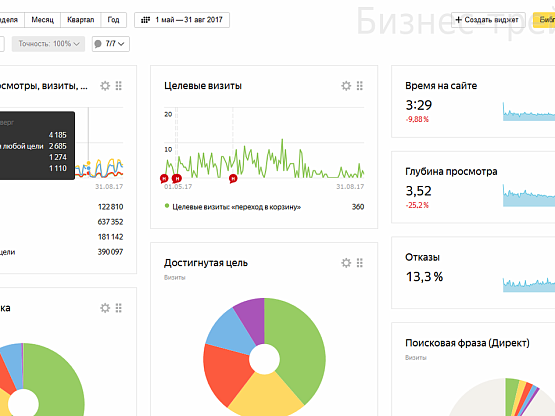555x416 pixels.
Task: Click the Достигнутая цель widget title
Action: point(206,263)
